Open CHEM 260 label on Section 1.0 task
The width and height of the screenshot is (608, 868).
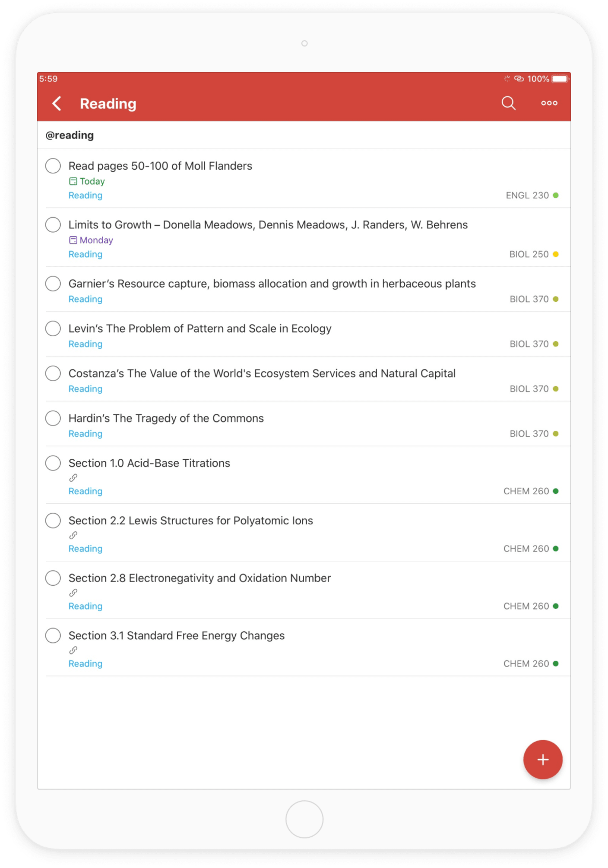(x=526, y=491)
